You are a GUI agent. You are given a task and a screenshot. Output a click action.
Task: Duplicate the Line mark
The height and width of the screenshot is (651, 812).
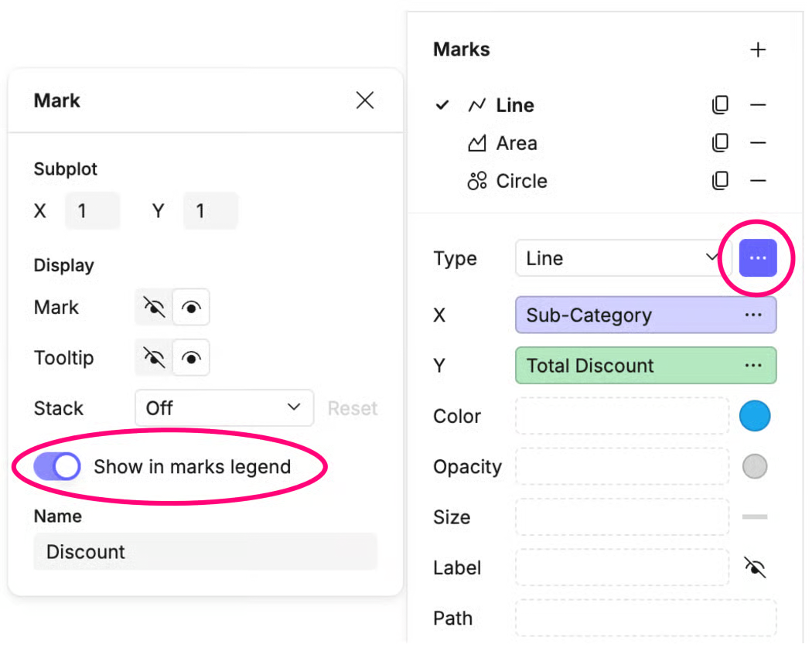pyautogui.click(x=720, y=105)
